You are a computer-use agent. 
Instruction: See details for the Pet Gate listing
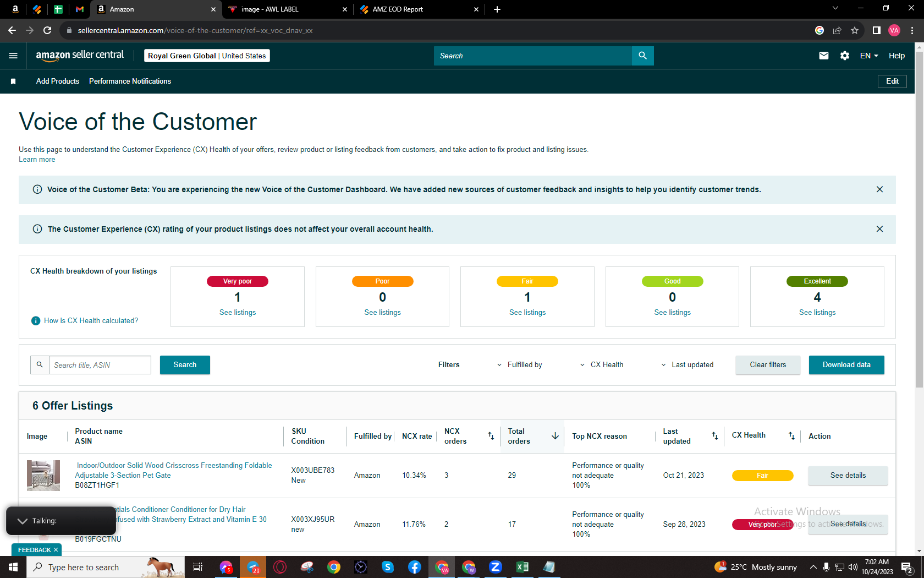point(848,476)
